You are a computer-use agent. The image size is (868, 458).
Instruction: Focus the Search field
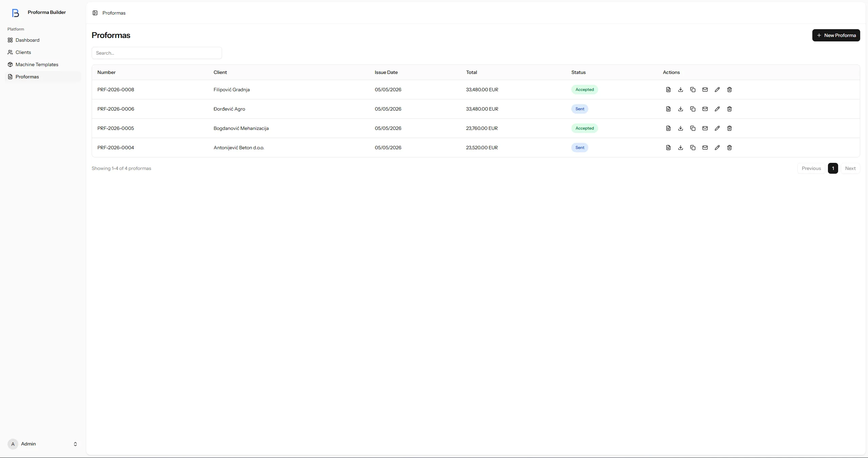pyautogui.click(x=156, y=53)
